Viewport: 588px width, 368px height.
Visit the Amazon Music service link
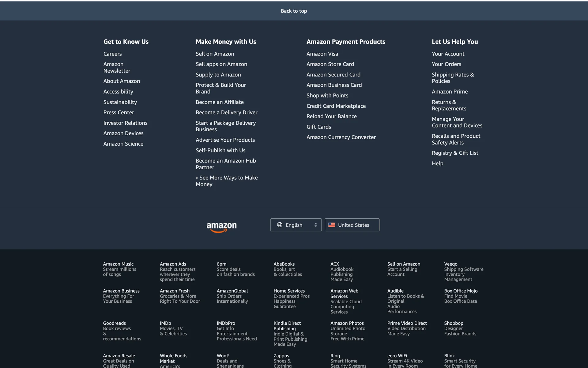tap(118, 264)
